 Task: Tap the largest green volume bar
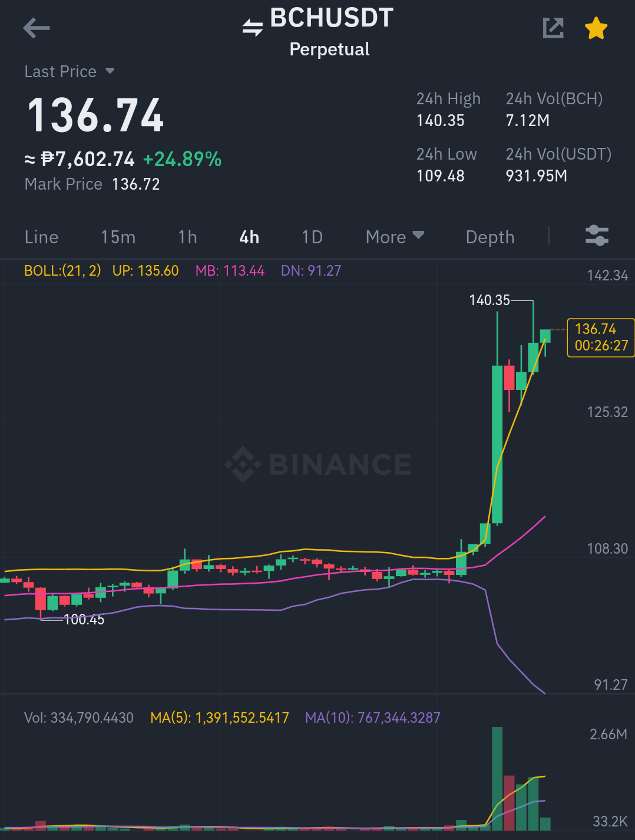click(x=497, y=778)
